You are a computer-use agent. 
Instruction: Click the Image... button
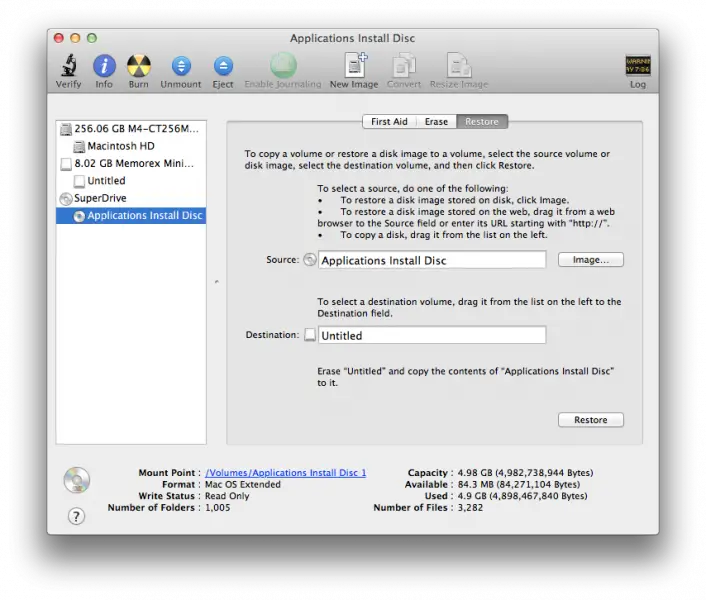[591, 260]
